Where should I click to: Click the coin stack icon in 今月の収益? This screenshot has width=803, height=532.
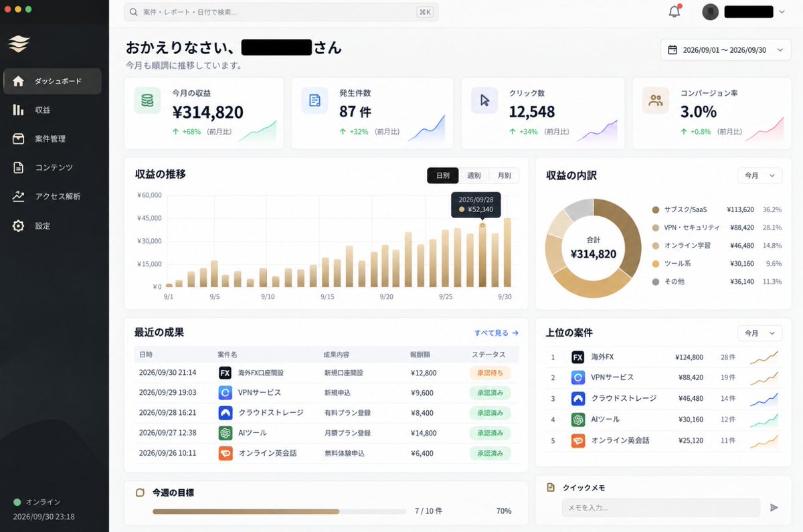147,100
